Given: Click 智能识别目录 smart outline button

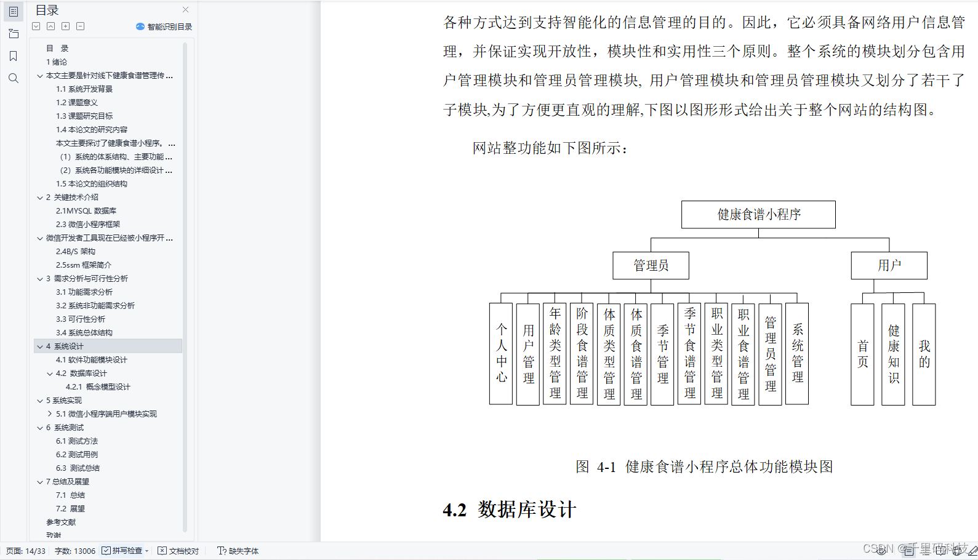Looking at the screenshot, I should (164, 26).
